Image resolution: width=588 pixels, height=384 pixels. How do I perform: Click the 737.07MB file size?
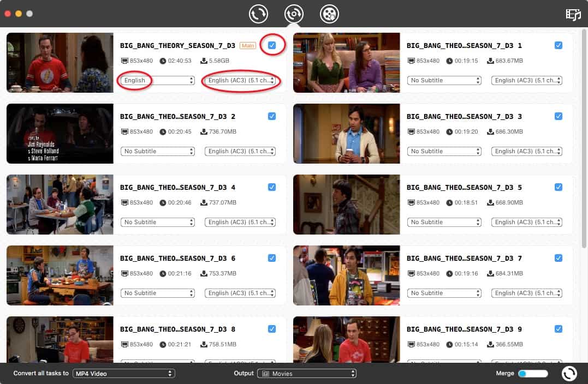[x=223, y=202]
